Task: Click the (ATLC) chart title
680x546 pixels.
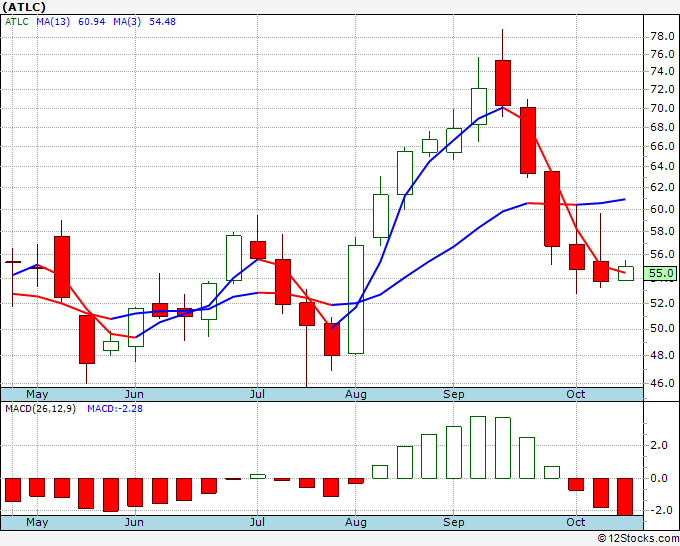Action: pos(23,7)
